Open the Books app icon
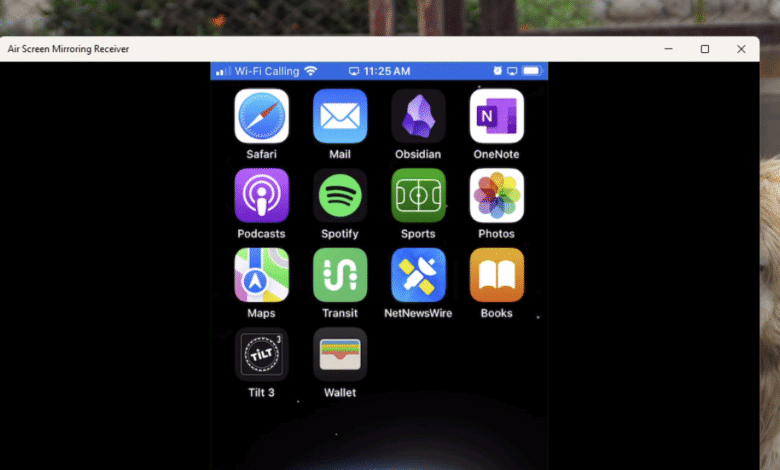This screenshot has height=470, width=780. (x=496, y=275)
